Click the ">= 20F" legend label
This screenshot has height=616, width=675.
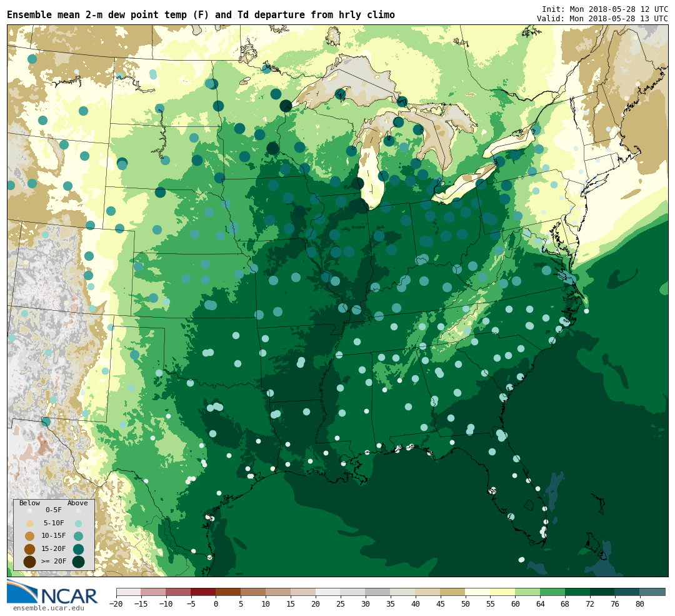(x=54, y=561)
